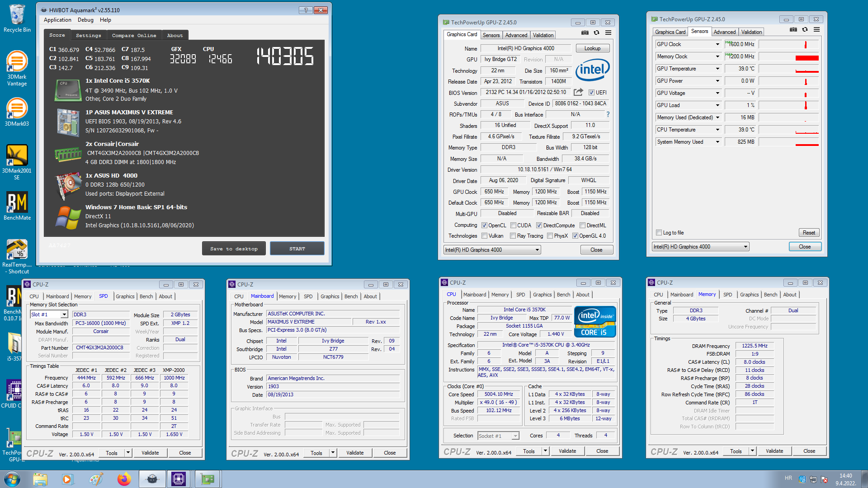
Task: Toggle the UEFI checkbox
Action: [x=591, y=93]
